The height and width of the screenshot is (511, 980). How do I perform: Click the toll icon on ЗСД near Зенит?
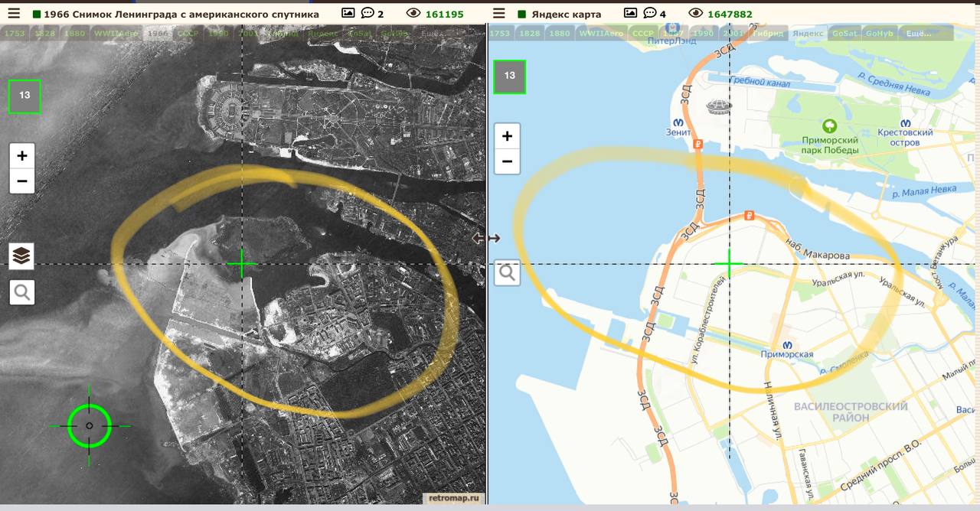(x=697, y=143)
